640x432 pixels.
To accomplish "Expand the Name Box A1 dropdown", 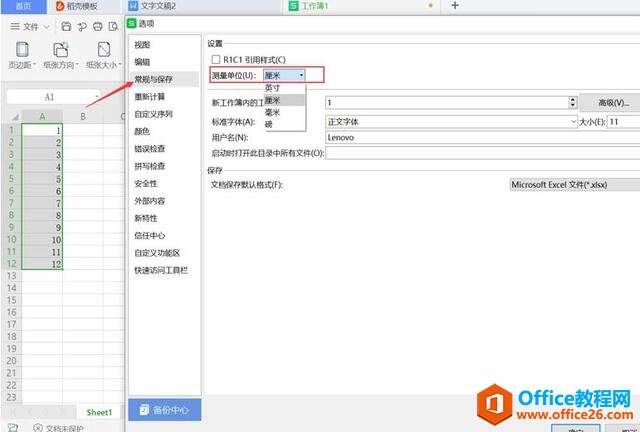I will (97, 97).
